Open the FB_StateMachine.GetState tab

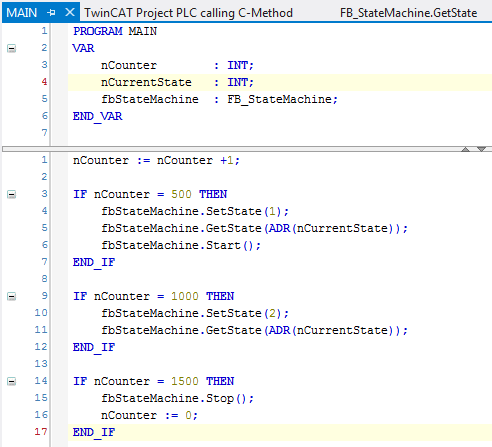[408, 13]
